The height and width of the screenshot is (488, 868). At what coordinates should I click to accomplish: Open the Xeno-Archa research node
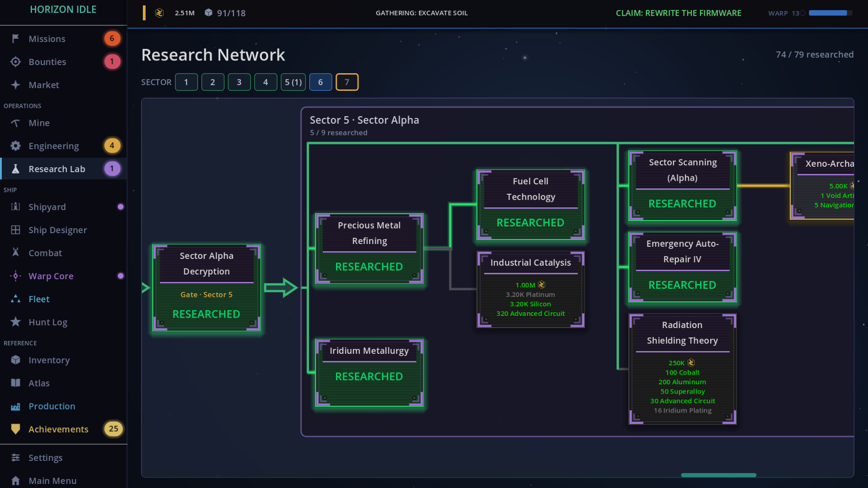tap(822, 185)
